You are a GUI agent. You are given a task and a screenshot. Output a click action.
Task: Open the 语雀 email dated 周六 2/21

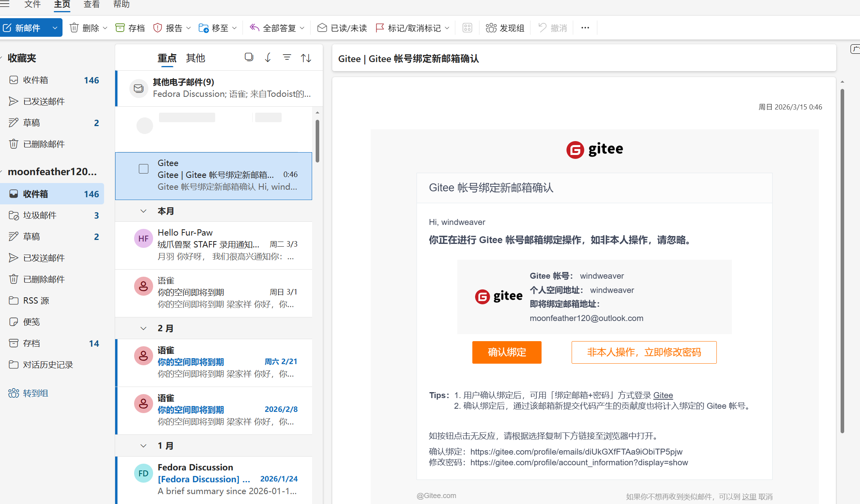[214, 362]
